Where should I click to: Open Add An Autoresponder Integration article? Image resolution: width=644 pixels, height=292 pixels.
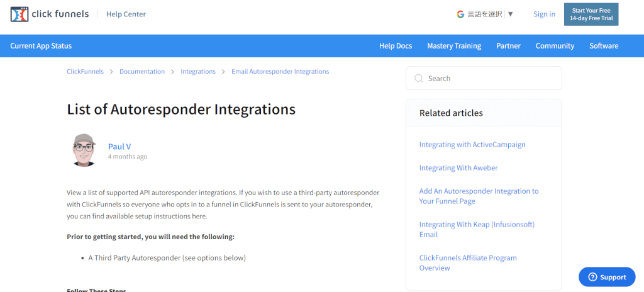coord(479,196)
